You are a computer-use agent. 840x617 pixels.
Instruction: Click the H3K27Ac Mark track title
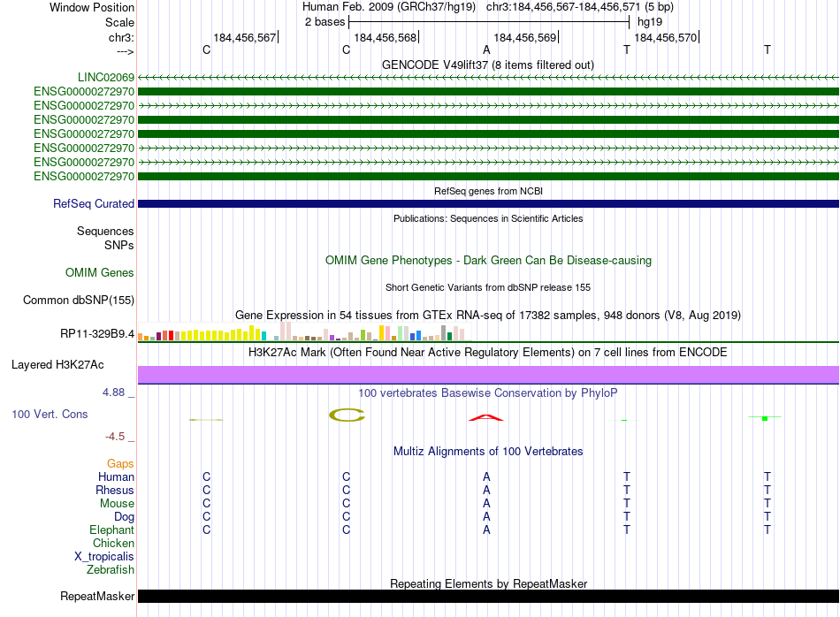(x=488, y=353)
